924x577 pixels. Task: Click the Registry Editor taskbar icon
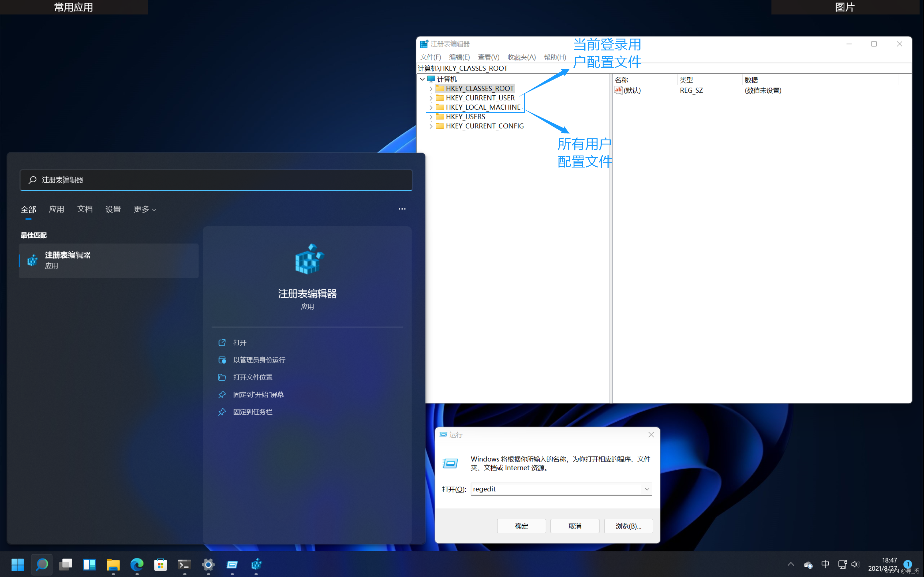click(x=256, y=564)
